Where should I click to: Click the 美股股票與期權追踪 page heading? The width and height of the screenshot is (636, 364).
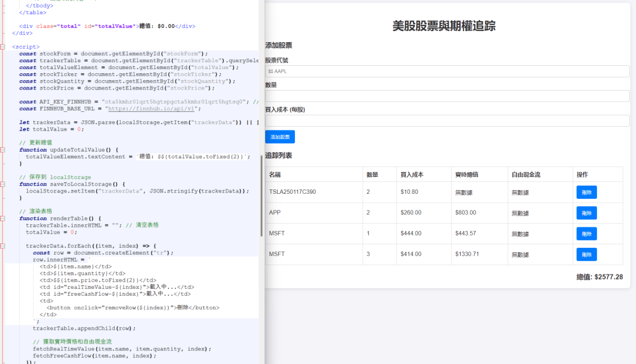tap(443, 26)
